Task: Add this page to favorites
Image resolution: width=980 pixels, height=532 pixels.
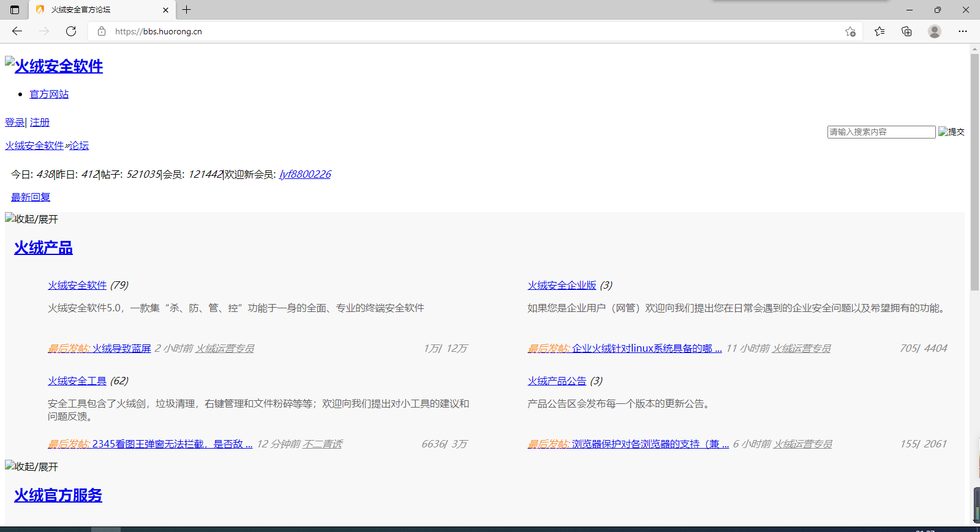Action: point(850,31)
